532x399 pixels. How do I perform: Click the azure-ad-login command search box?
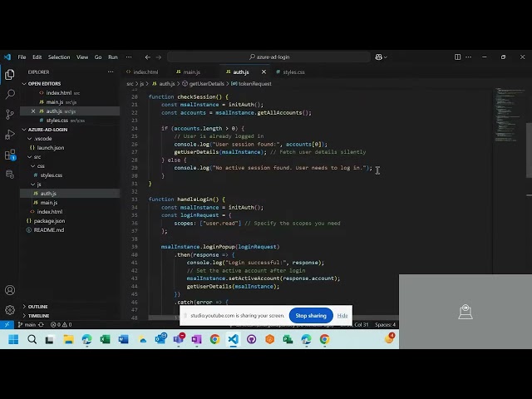coord(268,57)
